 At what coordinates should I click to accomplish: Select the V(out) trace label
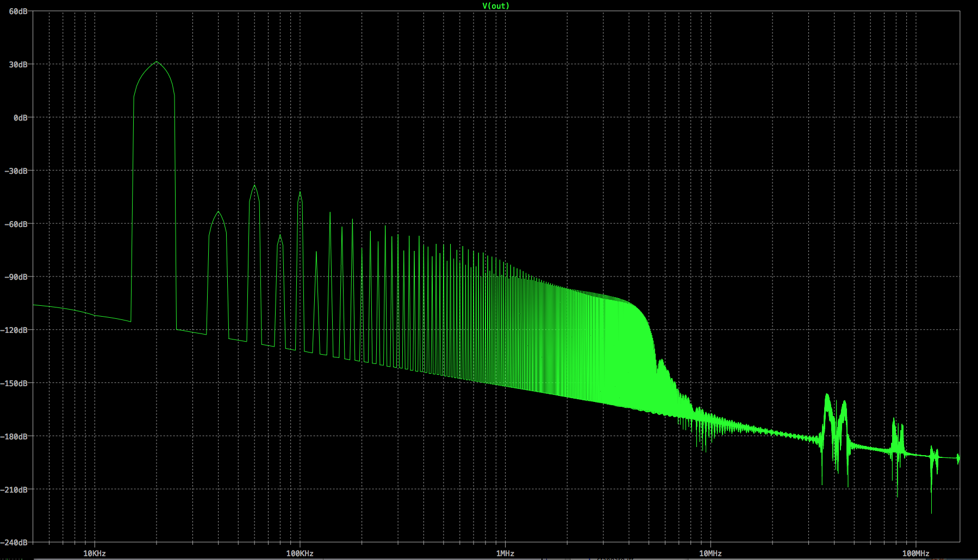coord(496,6)
